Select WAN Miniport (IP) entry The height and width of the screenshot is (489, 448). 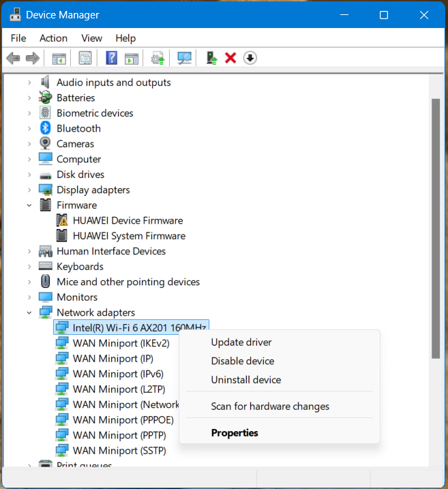113,358
